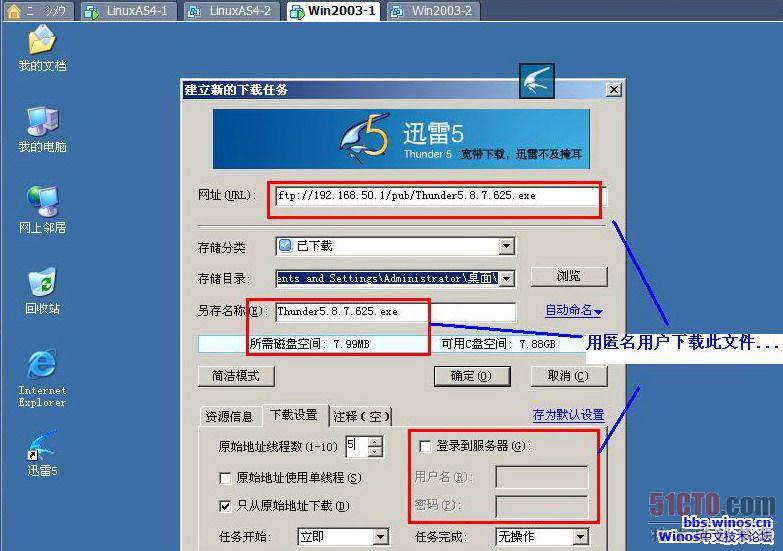Viewport: 783px width, 551px height.
Task: Click the 存为默认设置 link
Action: coord(568,415)
